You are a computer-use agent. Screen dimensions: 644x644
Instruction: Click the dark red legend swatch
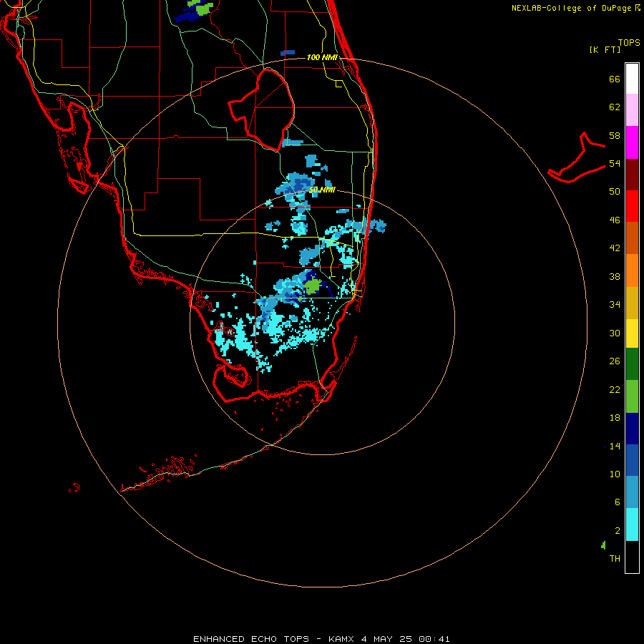632,175
